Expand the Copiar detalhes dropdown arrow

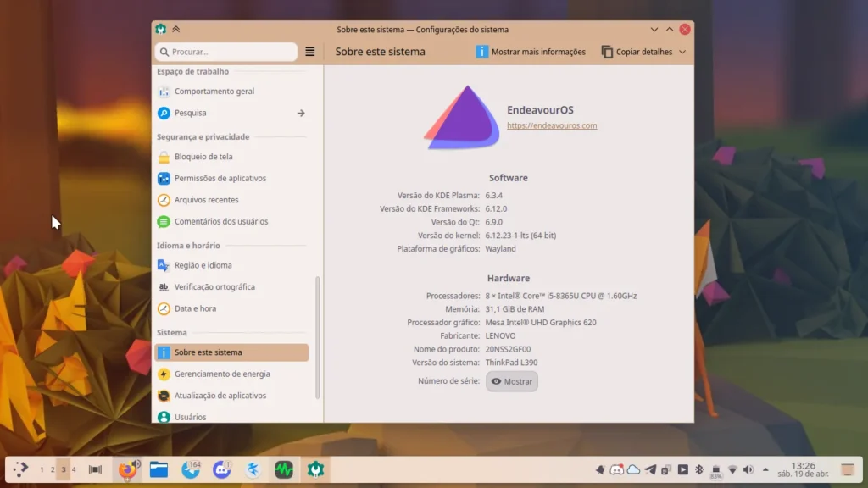(x=682, y=52)
